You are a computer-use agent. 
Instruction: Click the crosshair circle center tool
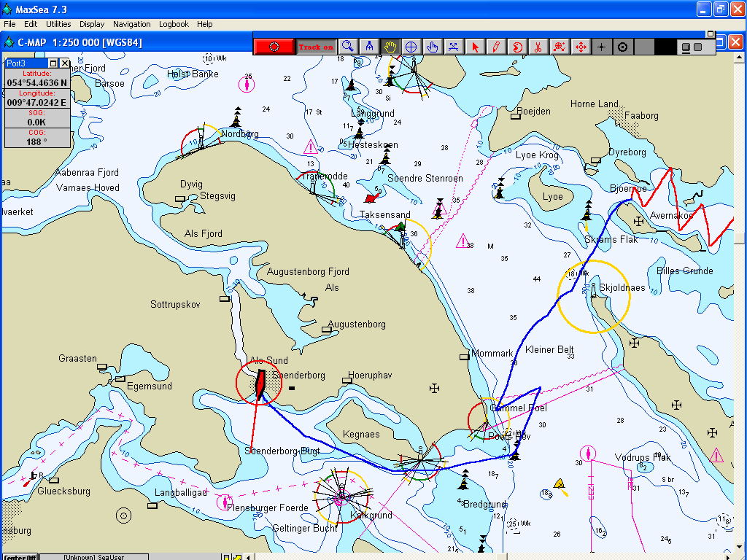click(411, 47)
